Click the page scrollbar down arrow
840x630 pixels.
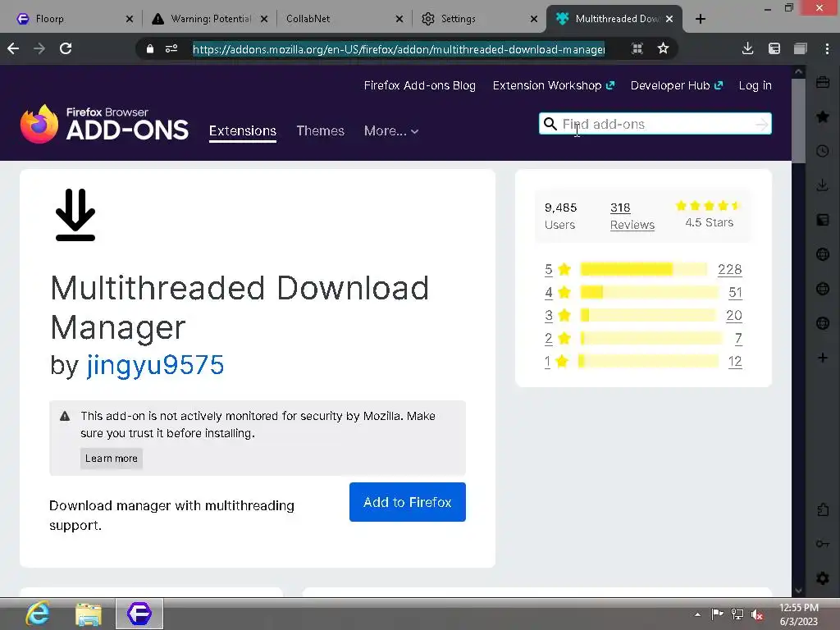798,591
